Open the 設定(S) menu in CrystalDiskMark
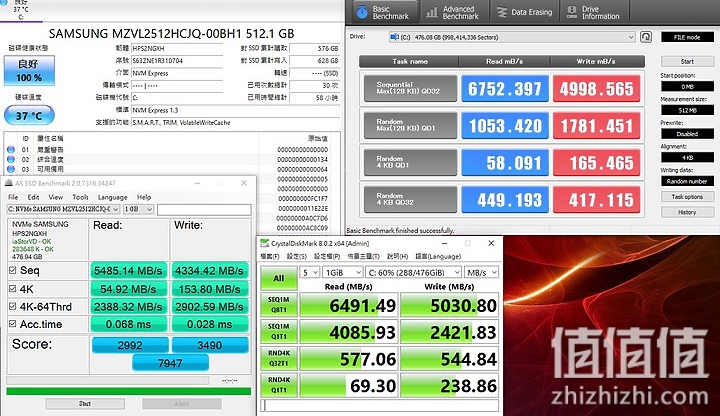720x416 pixels. click(x=297, y=256)
